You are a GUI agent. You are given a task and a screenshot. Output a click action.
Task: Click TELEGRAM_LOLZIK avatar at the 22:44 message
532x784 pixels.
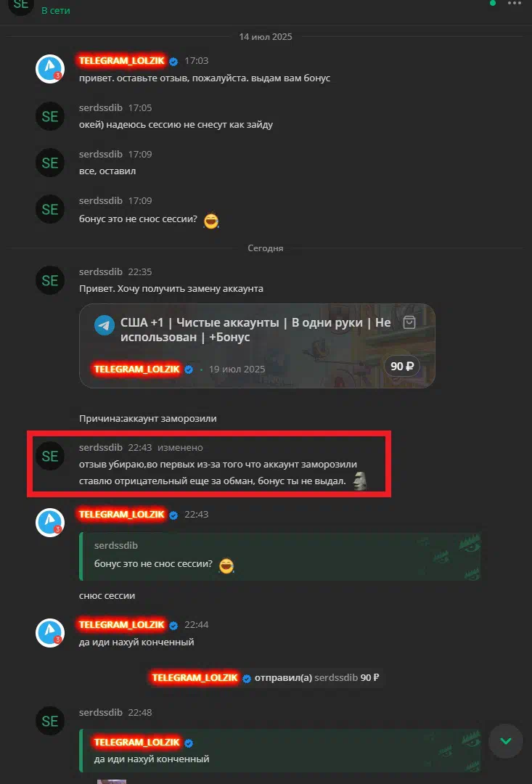pos(50,633)
